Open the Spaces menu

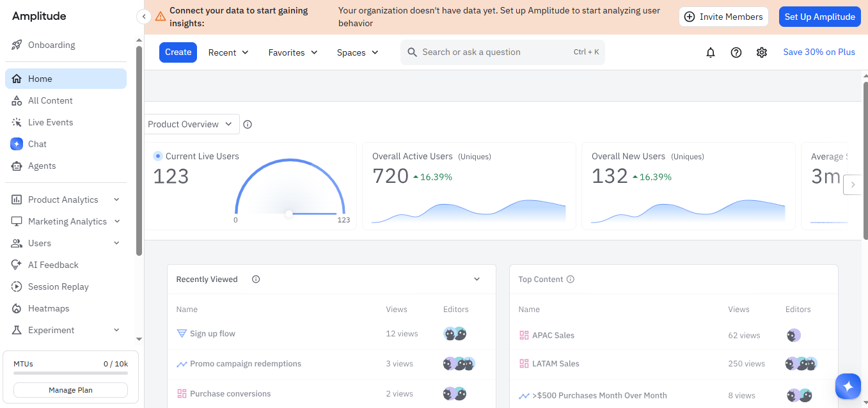point(358,52)
